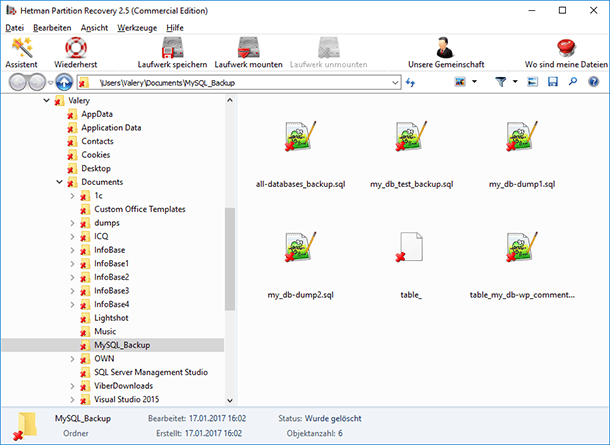
Task: Select Cookies folder in tree
Action: coord(96,155)
